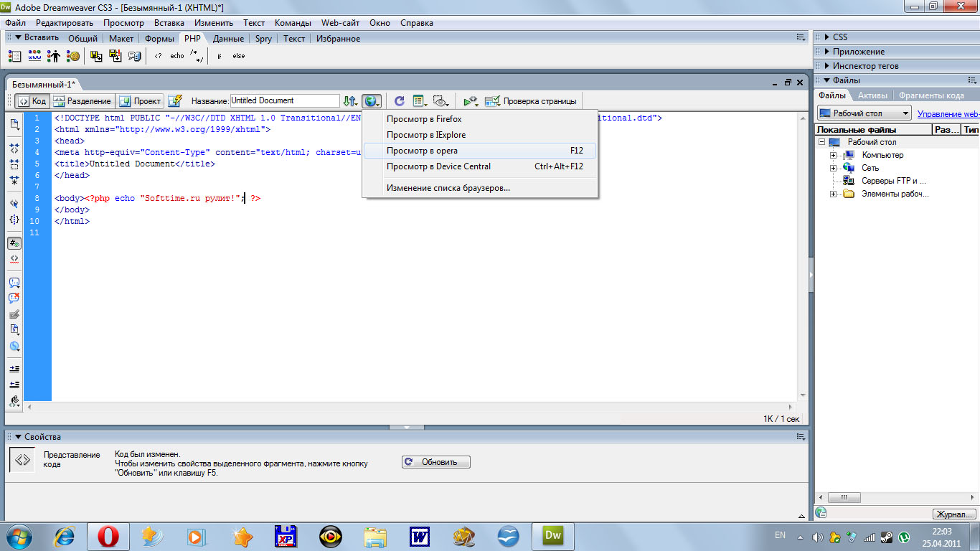Toggle line numbers button in coding toolbar
Image resolution: width=980 pixels, height=551 pixels.
pos(14,243)
